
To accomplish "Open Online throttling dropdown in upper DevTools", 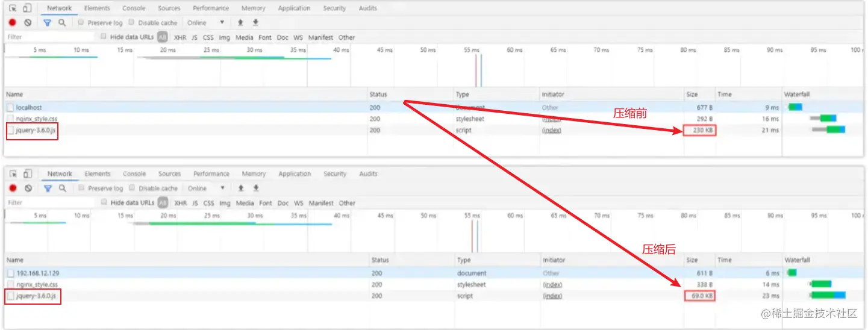I will pyautogui.click(x=205, y=22).
